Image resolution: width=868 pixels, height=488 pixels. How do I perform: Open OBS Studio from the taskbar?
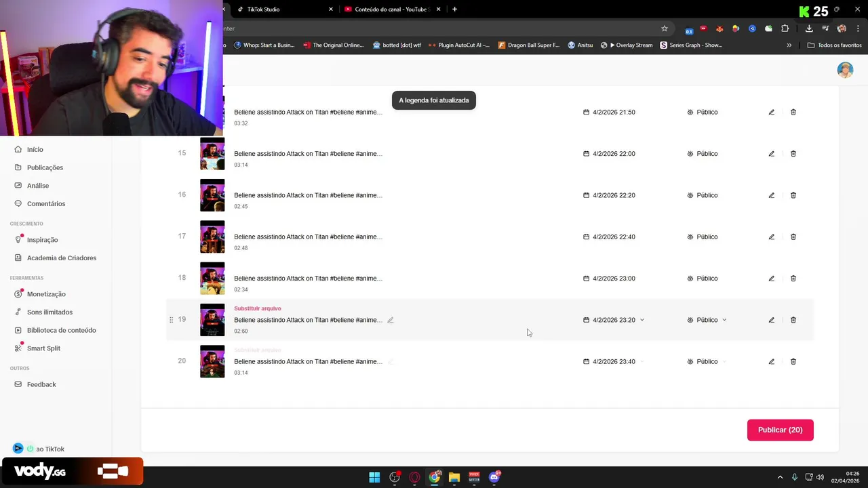395,477
